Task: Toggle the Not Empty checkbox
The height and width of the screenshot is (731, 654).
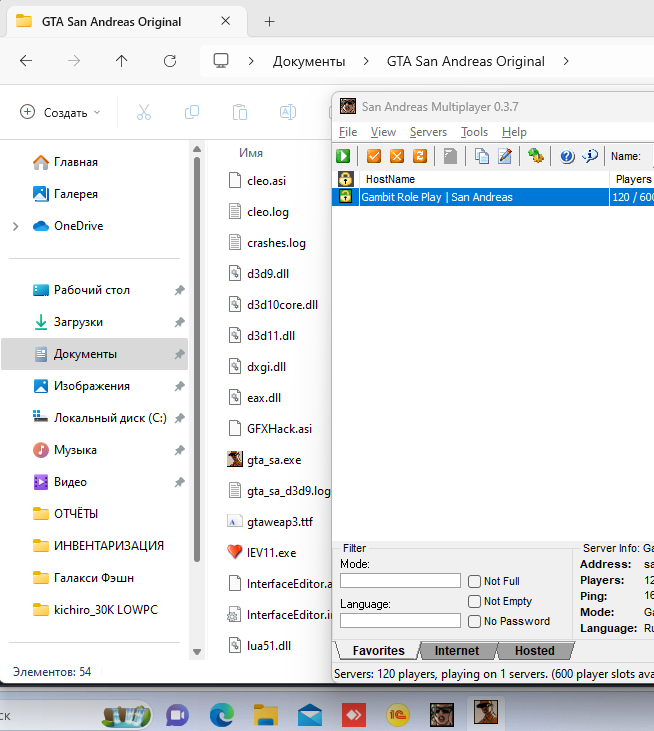Action: click(475, 601)
